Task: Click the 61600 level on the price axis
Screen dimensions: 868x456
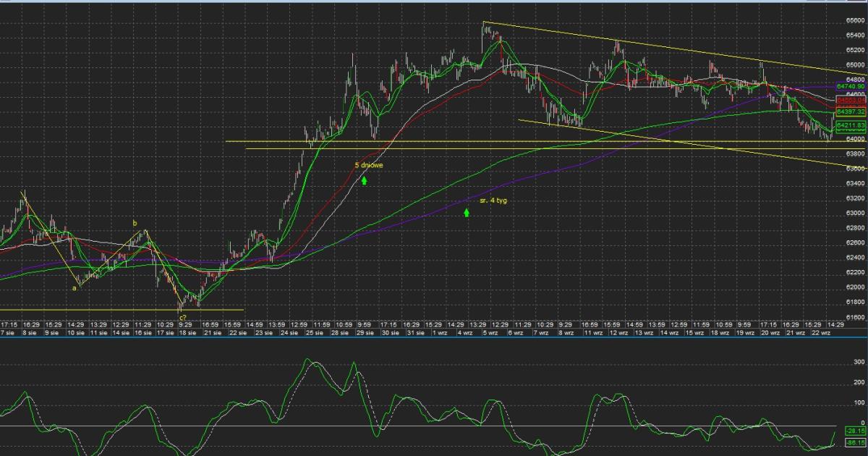Action: click(854, 317)
